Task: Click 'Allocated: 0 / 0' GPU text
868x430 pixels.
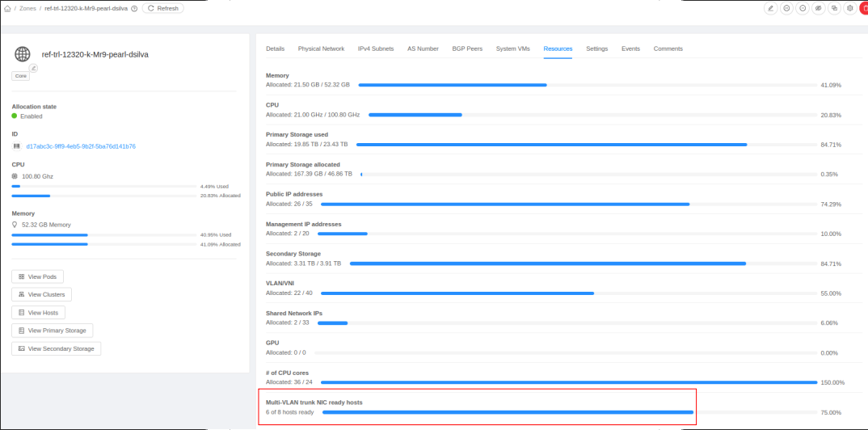Action: [x=285, y=352]
